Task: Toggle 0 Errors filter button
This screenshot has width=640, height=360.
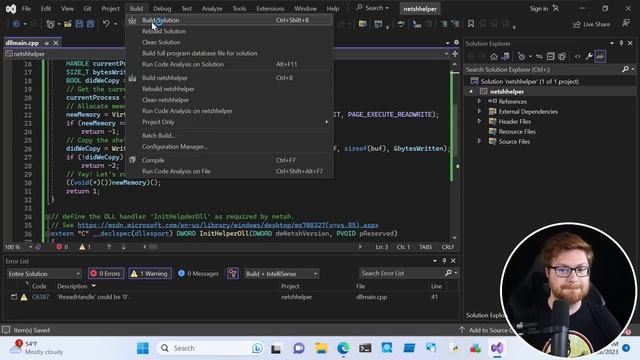Action: (x=106, y=273)
